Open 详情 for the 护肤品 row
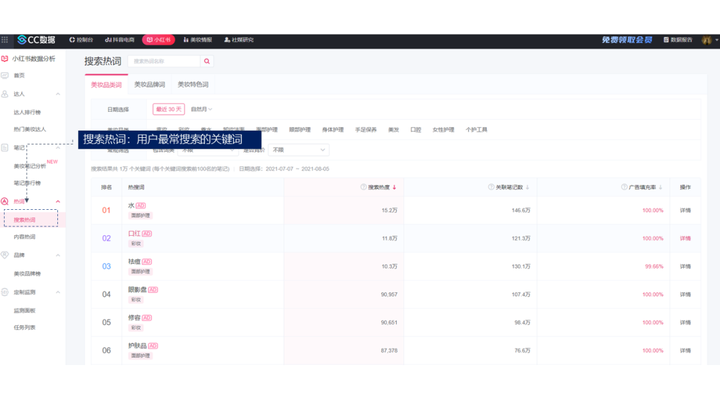This screenshot has width=720, height=405. [685, 350]
